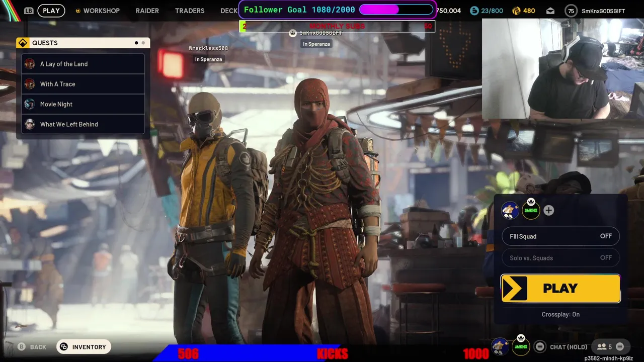Toggle the Solo vs. Squads option
This screenshot has height=362, width=644.
coord(560,258)
